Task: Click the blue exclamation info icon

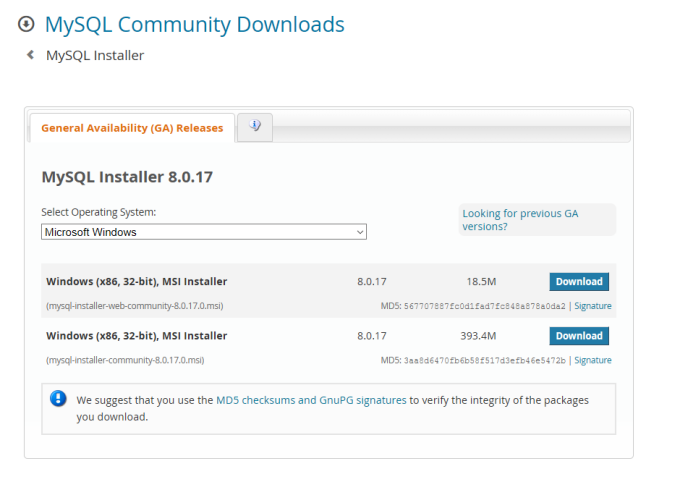Action: click(x=58, y=398)
